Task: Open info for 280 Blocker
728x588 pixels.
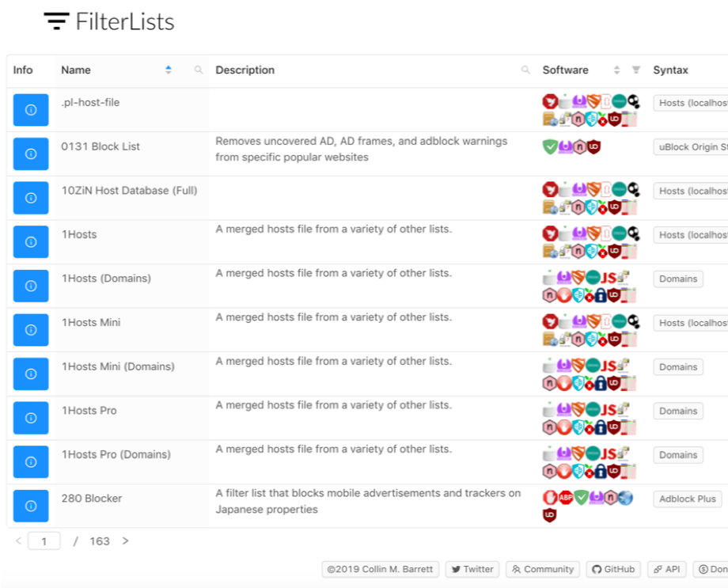Action: coord(31,506)
